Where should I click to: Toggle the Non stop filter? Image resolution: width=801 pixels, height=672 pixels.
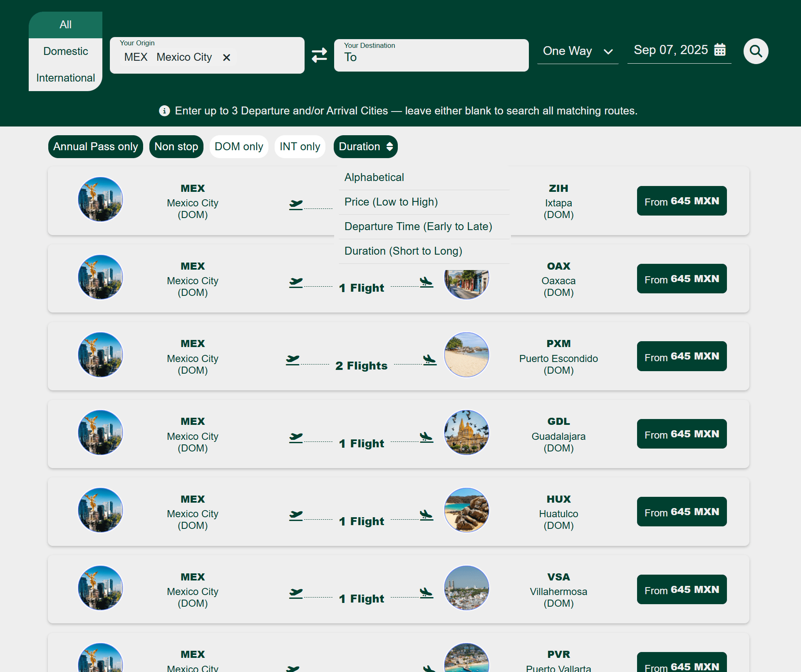(x=176, y=146)
